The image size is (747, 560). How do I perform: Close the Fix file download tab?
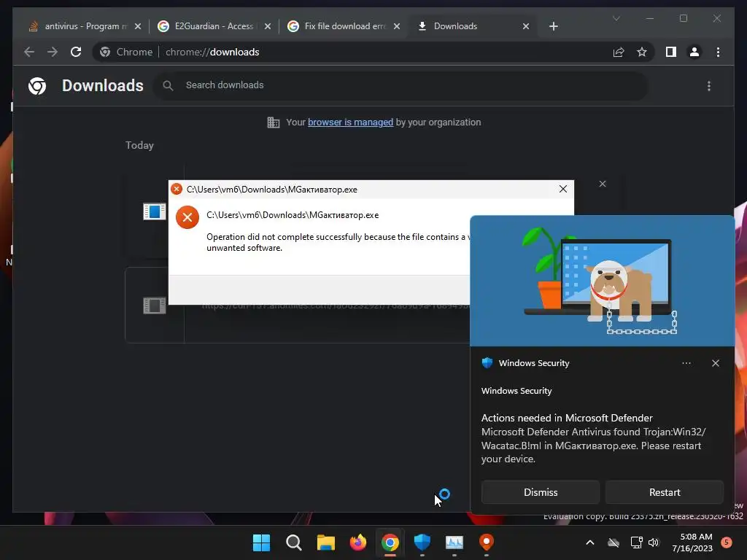[x=397, y=26]
